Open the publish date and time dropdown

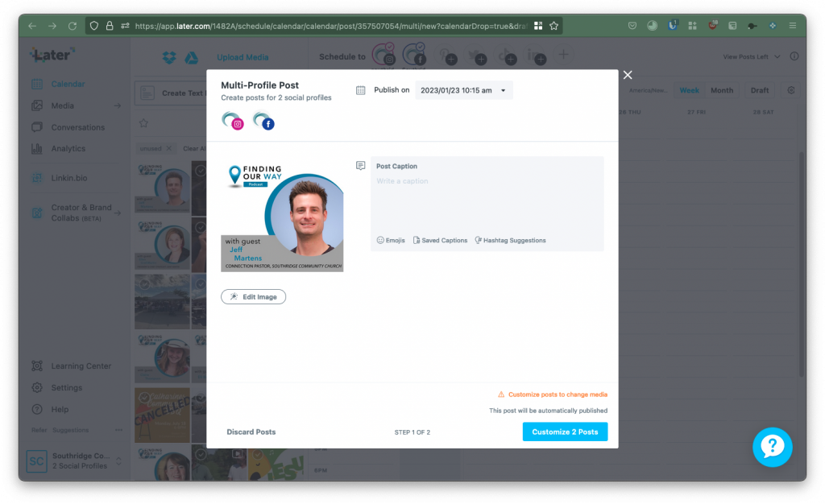tap(463, 90)
